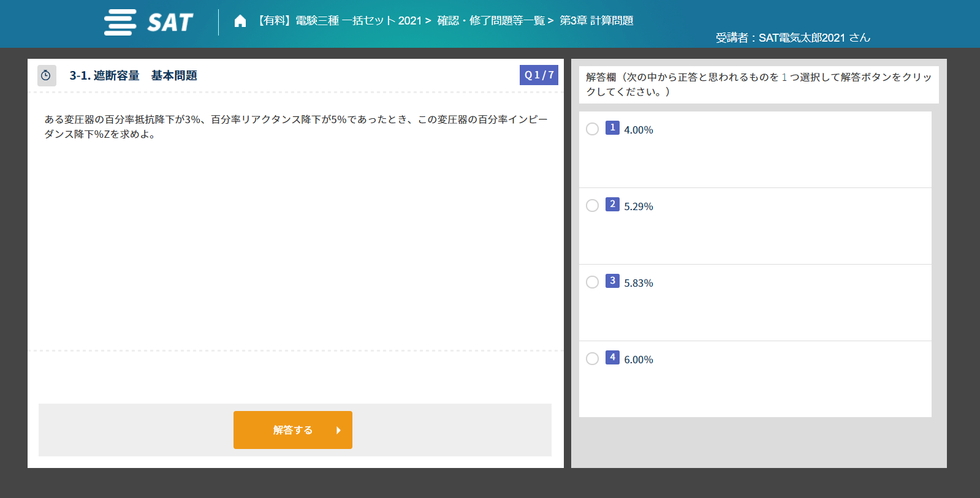Click the number 2 badge icon

tap(612, 204)
